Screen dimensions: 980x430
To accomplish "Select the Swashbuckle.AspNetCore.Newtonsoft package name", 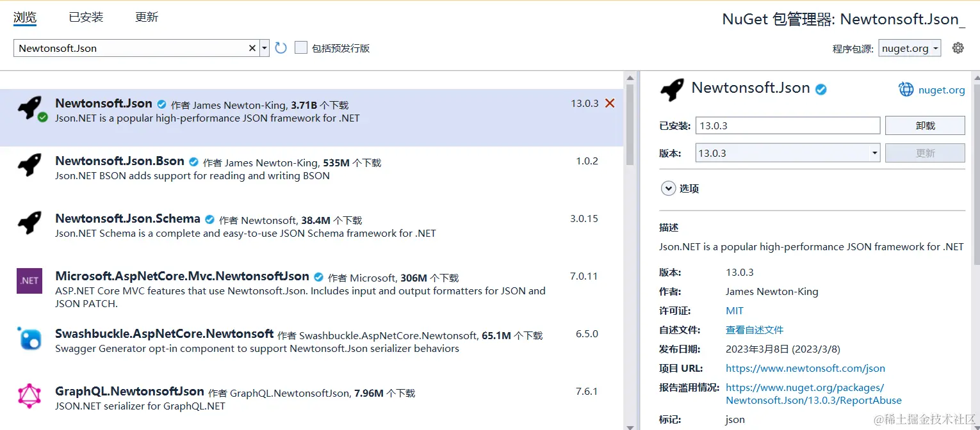I will (x=165, y=333).
